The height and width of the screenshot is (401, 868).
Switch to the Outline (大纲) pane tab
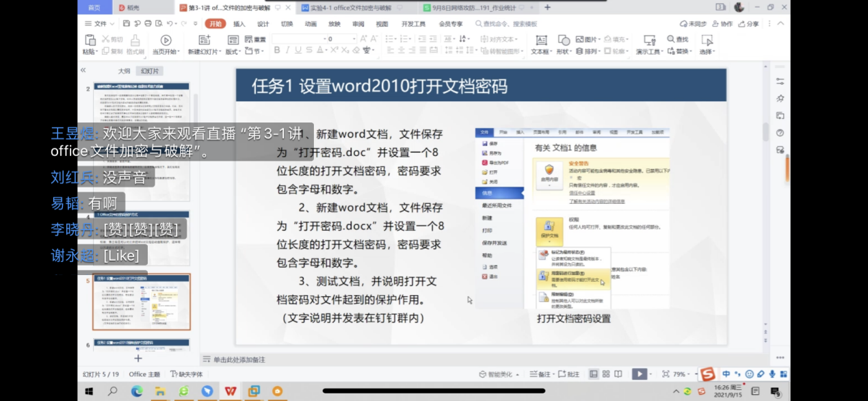[124, 70]
